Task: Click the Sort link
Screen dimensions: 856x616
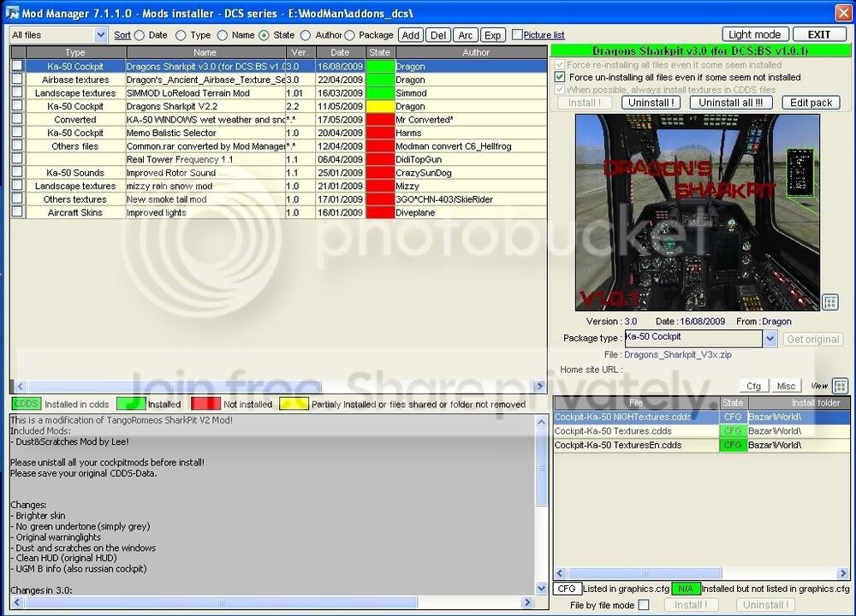Action: point(122,35)
